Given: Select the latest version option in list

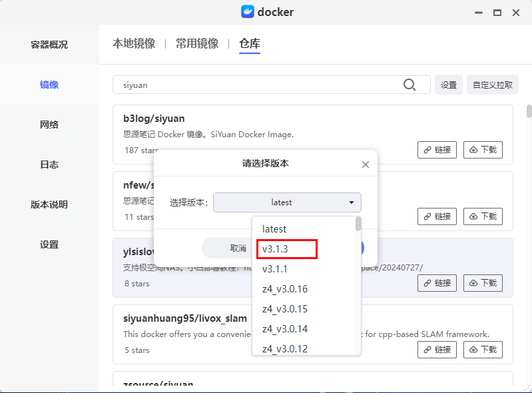Looking at the screenshot, I should click(274, 229).
